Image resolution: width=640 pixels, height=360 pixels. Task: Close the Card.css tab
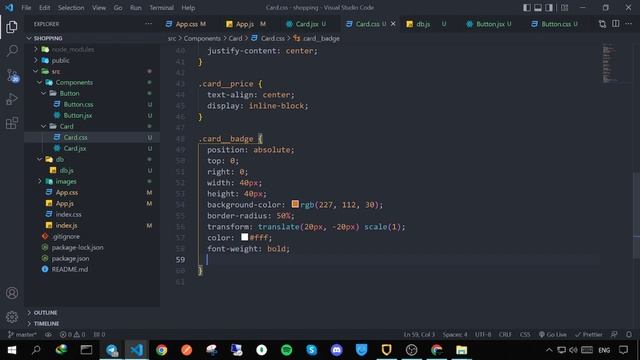[x=393, y=24]
